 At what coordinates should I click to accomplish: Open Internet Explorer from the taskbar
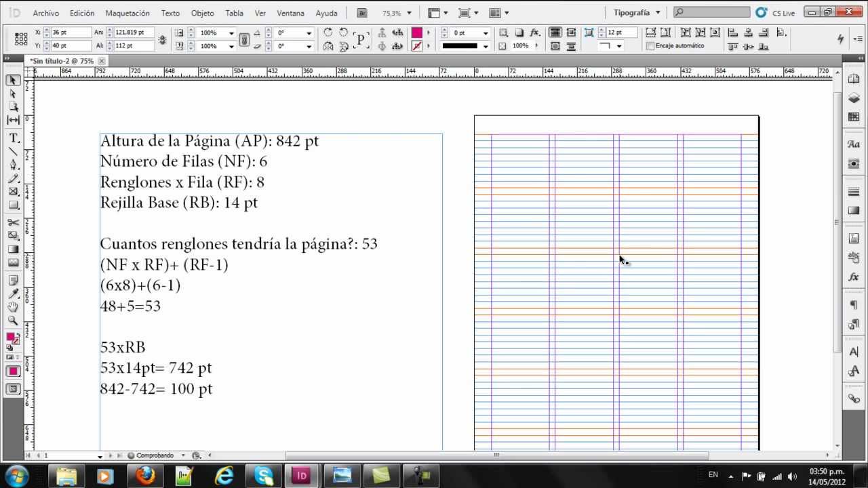(223, 476)
